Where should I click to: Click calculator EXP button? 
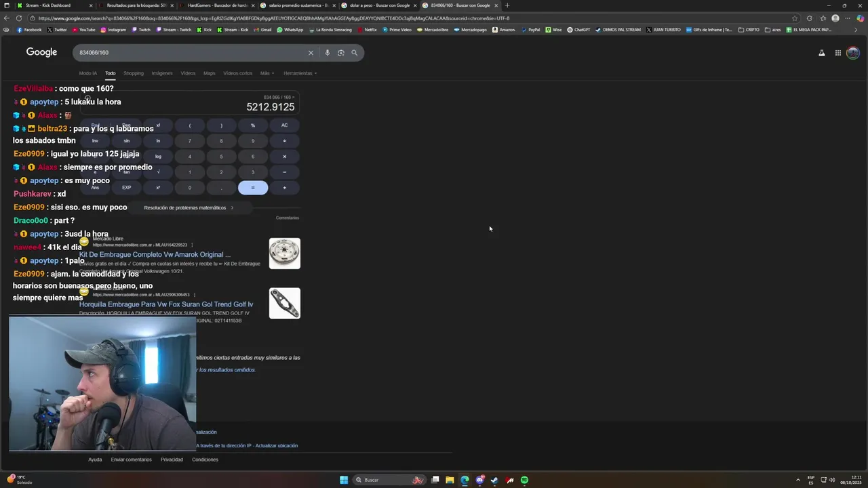[x=126, y=188]
